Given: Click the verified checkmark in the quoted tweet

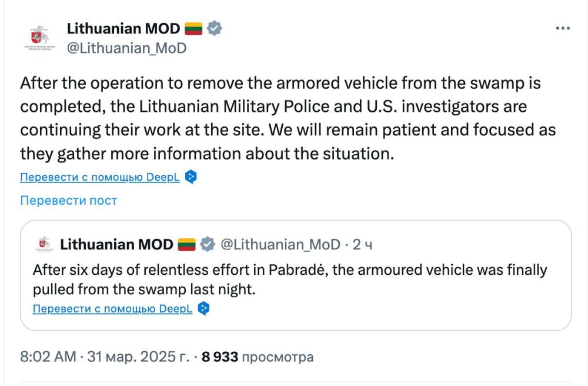Looking at the screenshot, I should pos(209,243).
